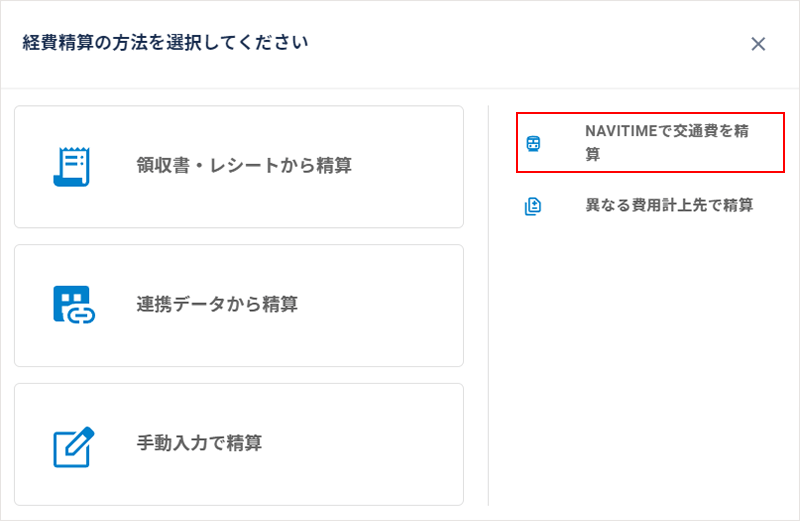Click the linked data icon
The image size is (800, 521).
click(x=72, y=305)
